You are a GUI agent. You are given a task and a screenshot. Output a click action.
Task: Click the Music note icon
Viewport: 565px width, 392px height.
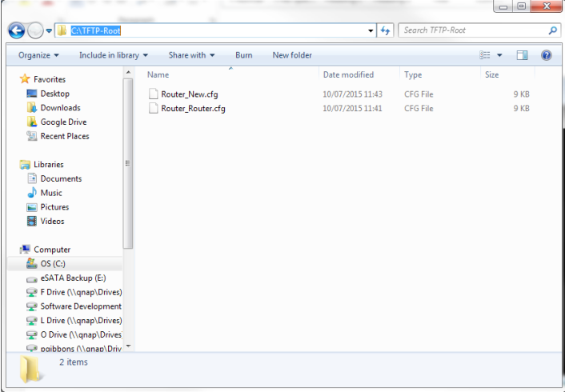tap(32, 192)
